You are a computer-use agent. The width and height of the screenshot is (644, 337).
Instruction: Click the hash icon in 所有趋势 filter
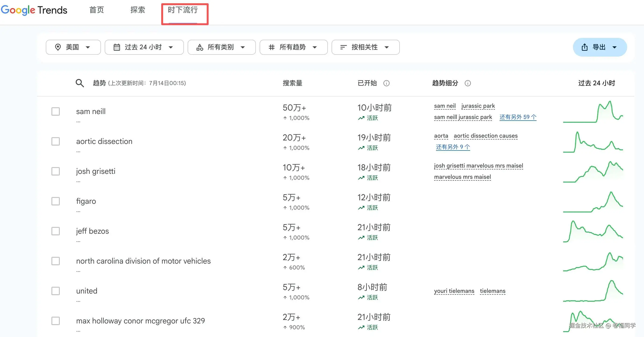click(x=272, y=47)
